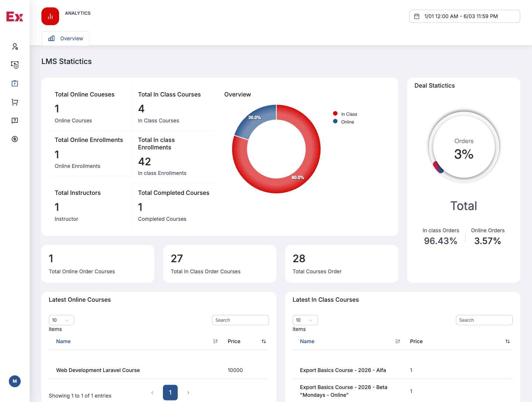This screenshot has height=402, width=532.
Task: Open user settings icon in sidebar
Action: [15, 47]
